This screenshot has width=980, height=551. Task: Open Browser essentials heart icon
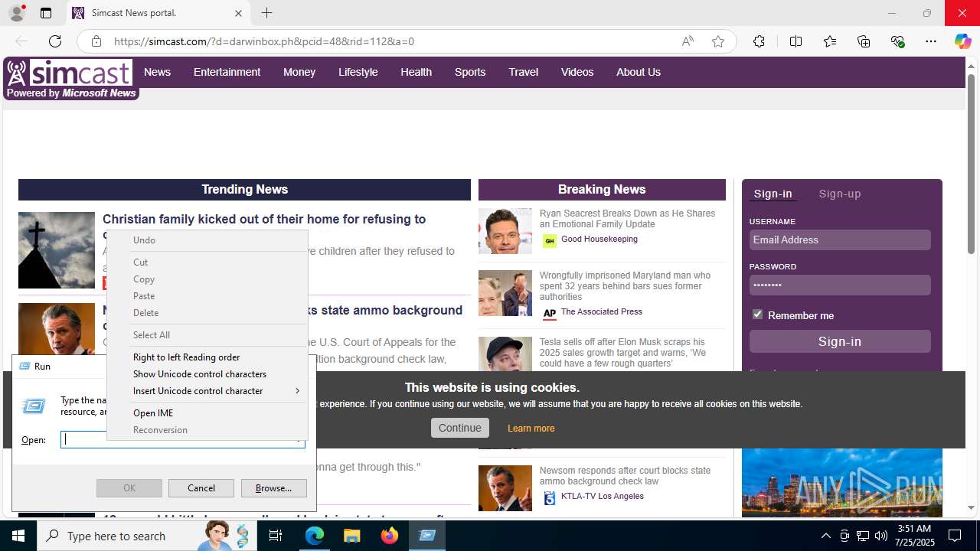(898, 41)
